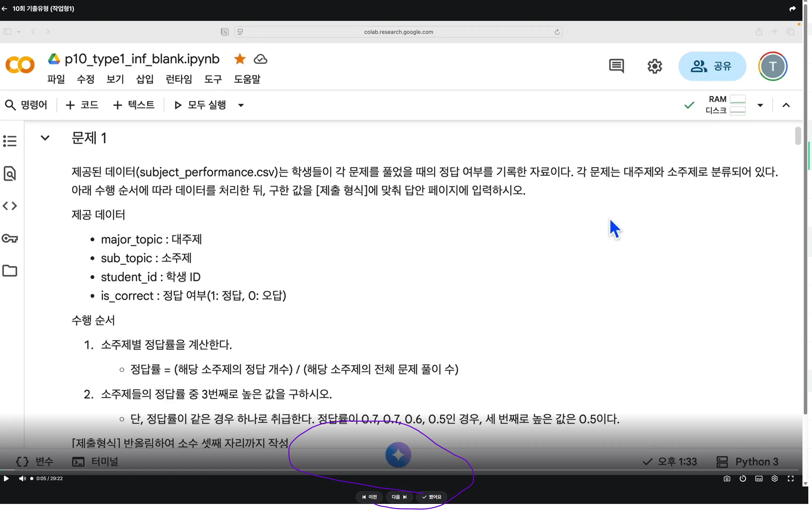Open the comments panel icon
The height and width of the screenshot is (510, 812).
(x=616, y=66)
